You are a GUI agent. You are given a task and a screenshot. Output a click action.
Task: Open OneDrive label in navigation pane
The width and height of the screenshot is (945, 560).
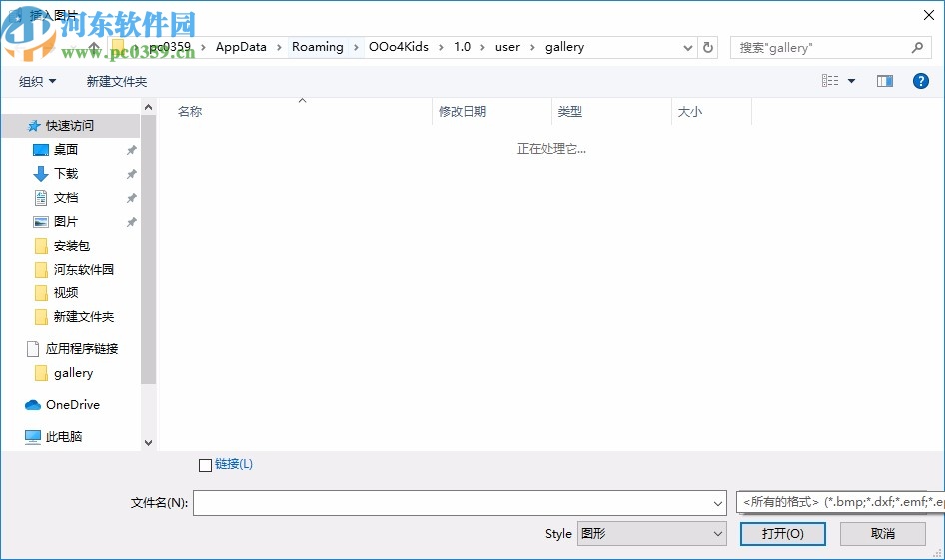73,404
